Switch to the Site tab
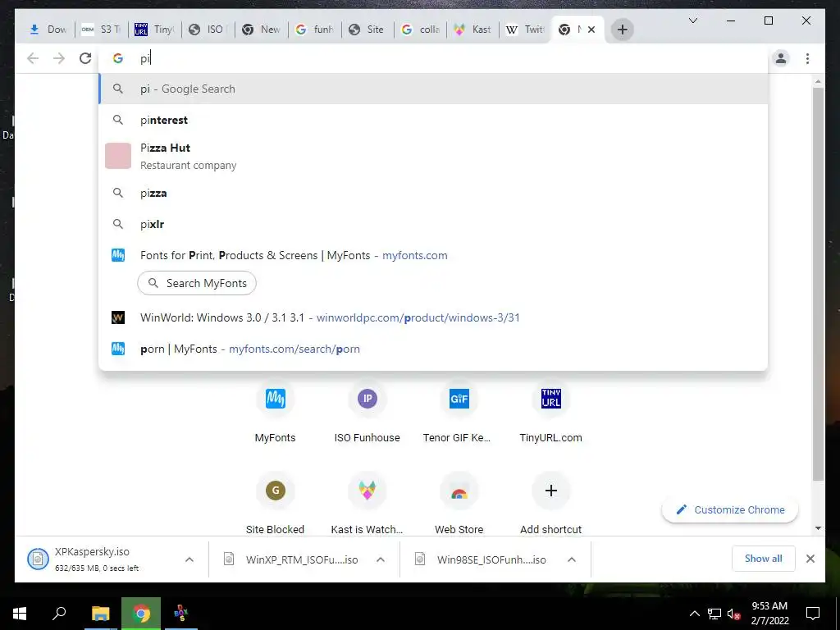 tap(367, 30)
